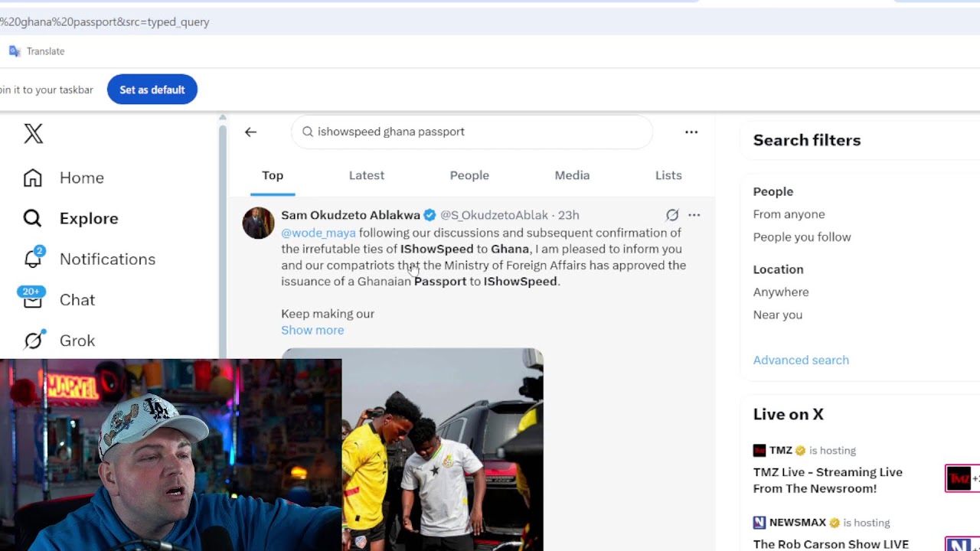The width and height of the screenshot is (980, 551).
Task: Select the People you follow filter
Action: tap(802, 237)
